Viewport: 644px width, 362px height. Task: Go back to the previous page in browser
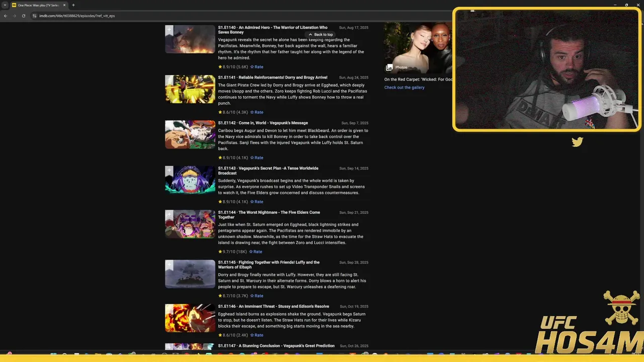tap(6, 16)
